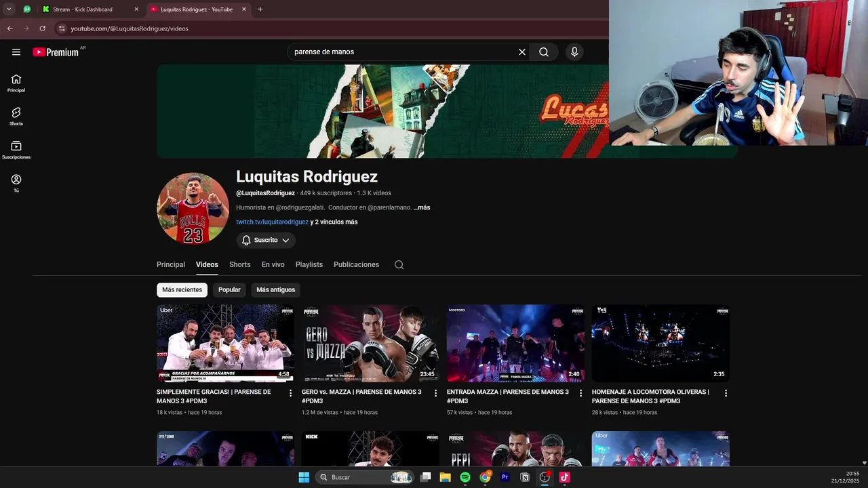Clear the search box text
This screenshot has width=868, height=488.
pos(522,52)
